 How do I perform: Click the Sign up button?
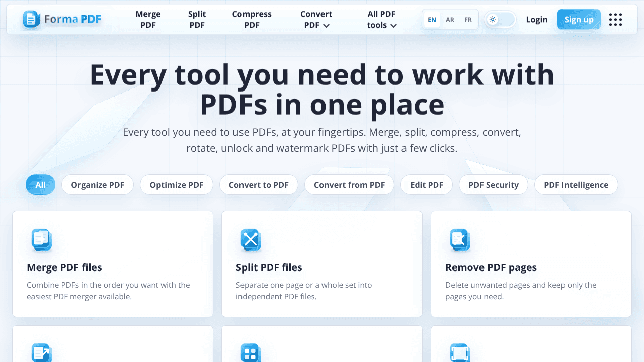point(579,20)
